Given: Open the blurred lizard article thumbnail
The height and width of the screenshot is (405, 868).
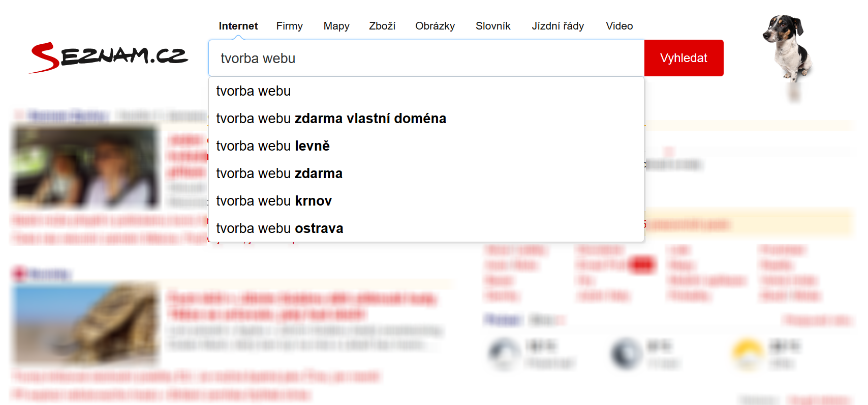Looking at the screenshot, I should click(85, 324).
